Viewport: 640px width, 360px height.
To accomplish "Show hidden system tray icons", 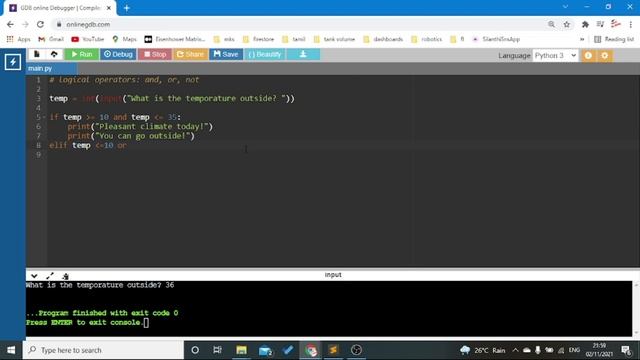I will pos(515,350).
